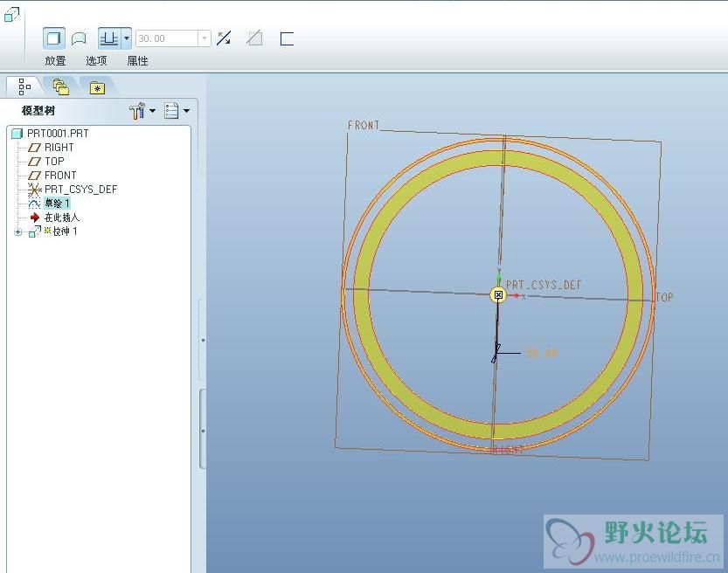Image resolution: width=728 pixels, height=573 pixels.
Task: Select the extrude as surface icon
Action: pyautogui.click(x=79, y=38)
